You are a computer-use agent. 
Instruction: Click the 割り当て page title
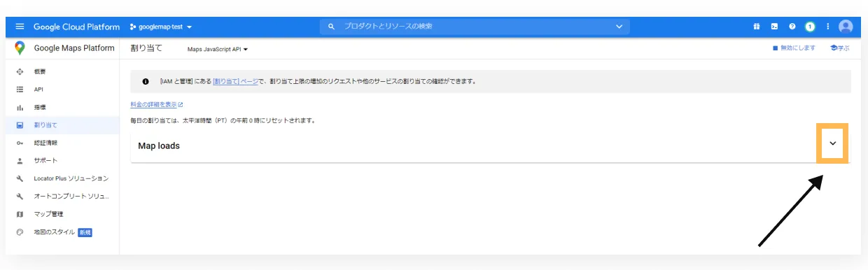point(146,48)
